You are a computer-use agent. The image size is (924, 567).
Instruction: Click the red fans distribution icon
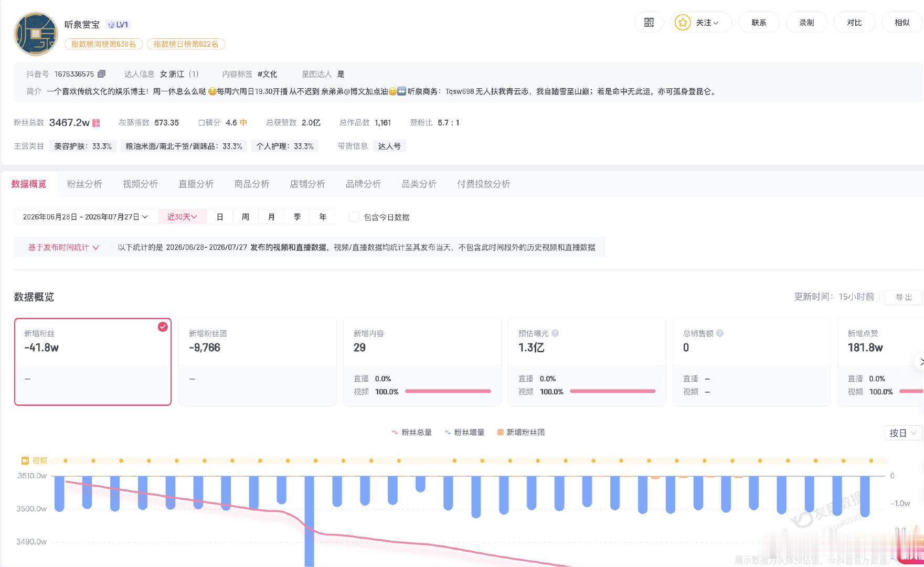click(x=96, y=123)
